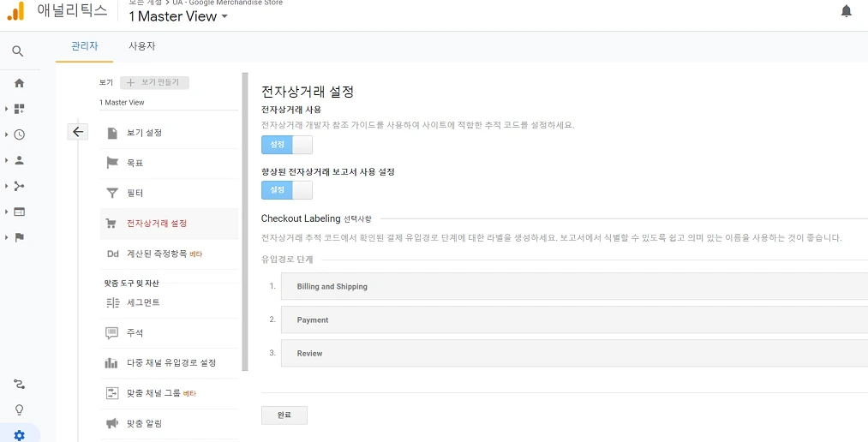Open the Admin gear icon
Screen dimensions: 868x442
pos(20,435)
